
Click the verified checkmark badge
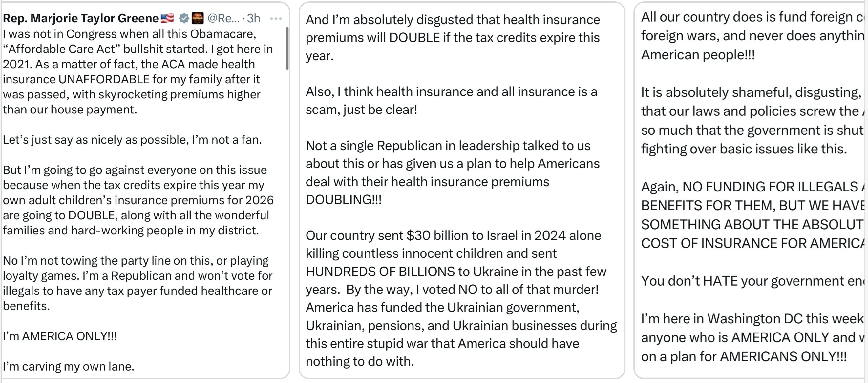click(x=184, y=18)
